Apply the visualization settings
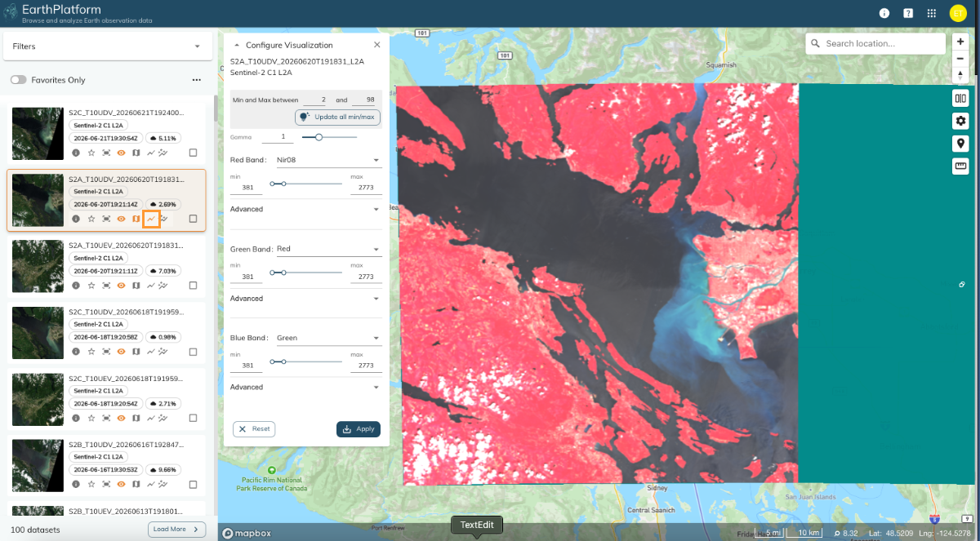980x541 pixels. [358, 428]
